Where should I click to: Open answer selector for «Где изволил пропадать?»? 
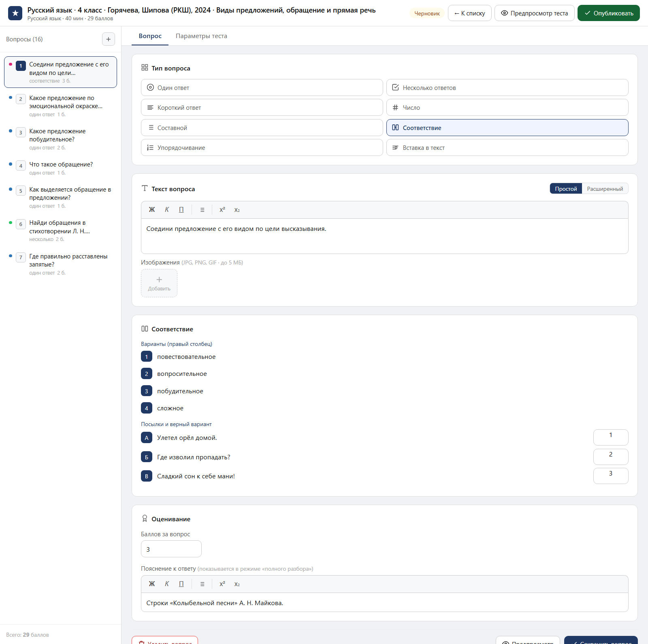611,457
